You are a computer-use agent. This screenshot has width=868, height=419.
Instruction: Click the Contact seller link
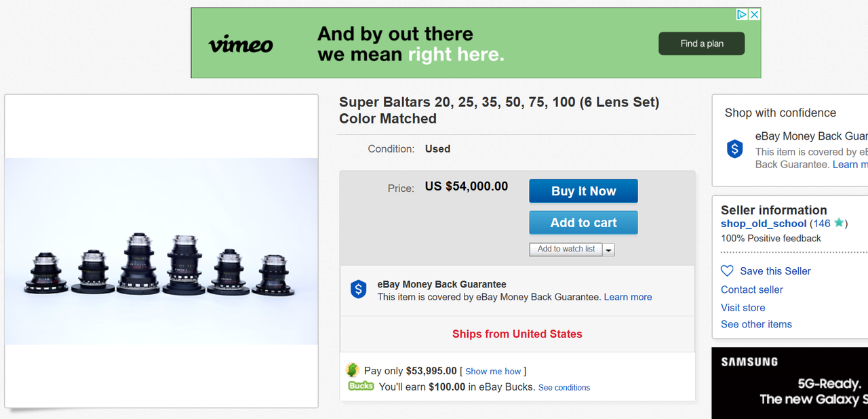[x=752, y=290]
